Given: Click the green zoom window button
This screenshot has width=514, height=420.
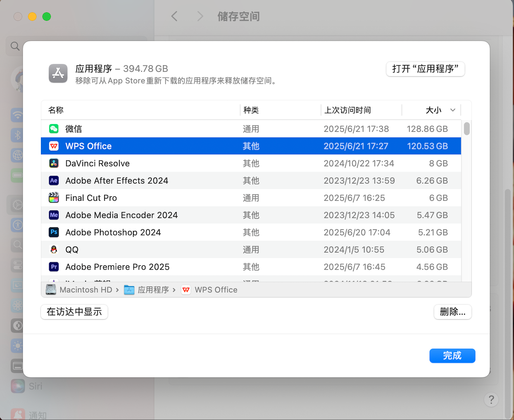Looking at the screenshot, I should click(47, 17).
